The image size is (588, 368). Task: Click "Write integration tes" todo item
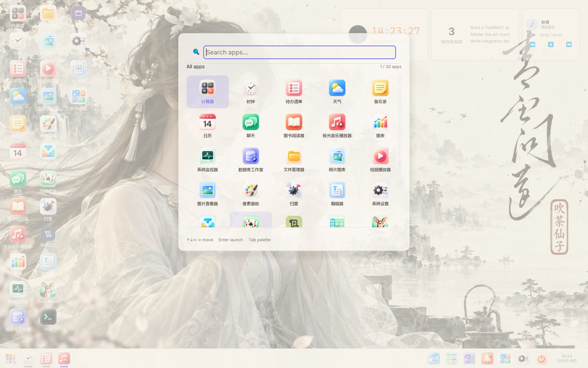click(x=489, y=41)
